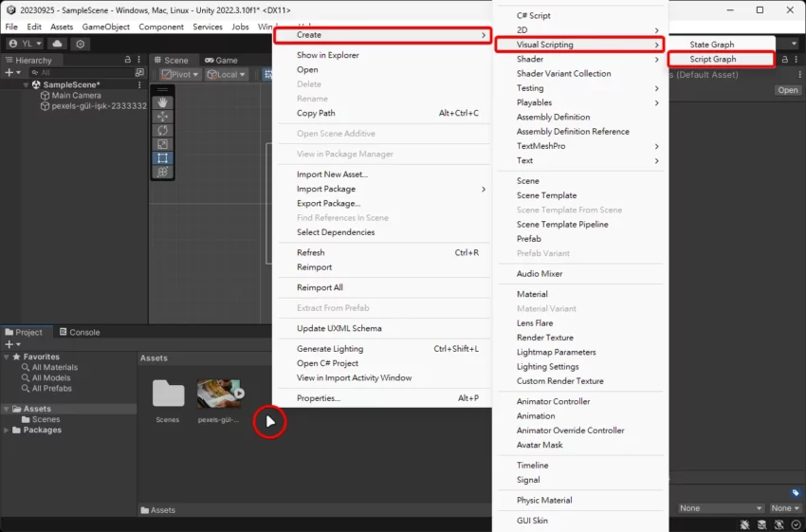Select the Move tool

coord(162,116)
